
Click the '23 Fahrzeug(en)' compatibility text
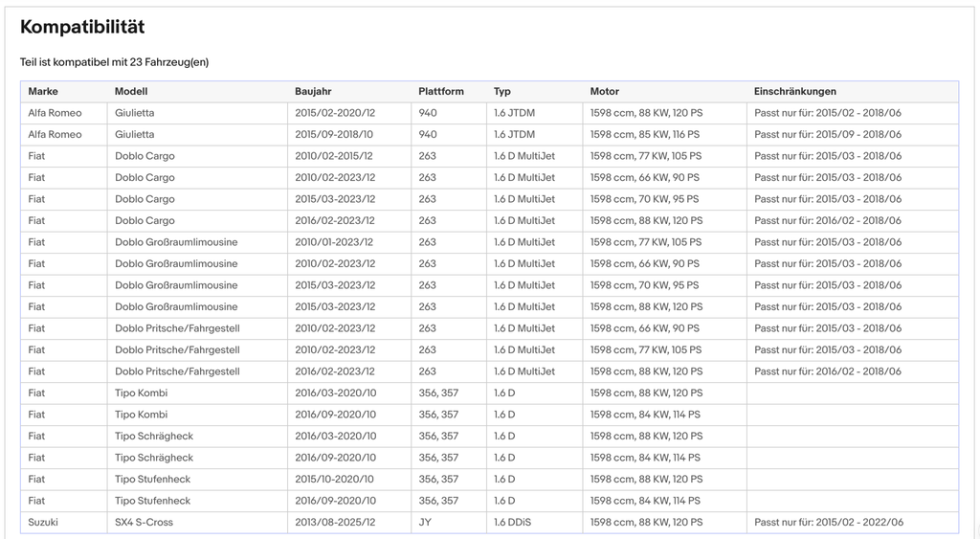(x=169, y=62)
